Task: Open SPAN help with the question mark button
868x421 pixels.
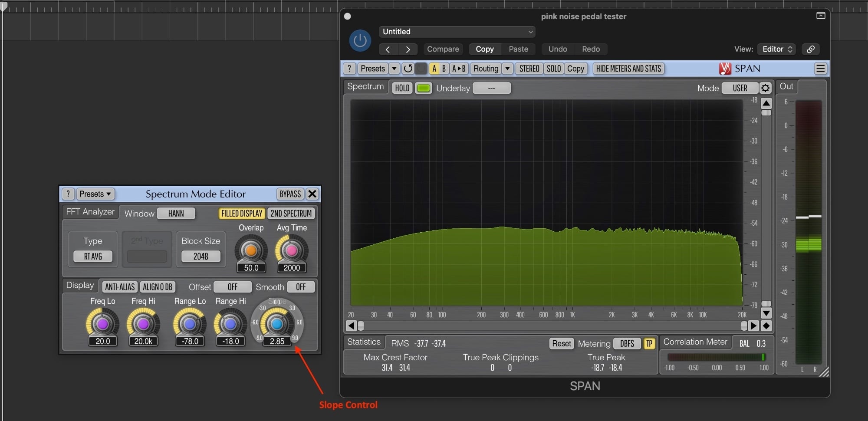Action: point(349,69)
